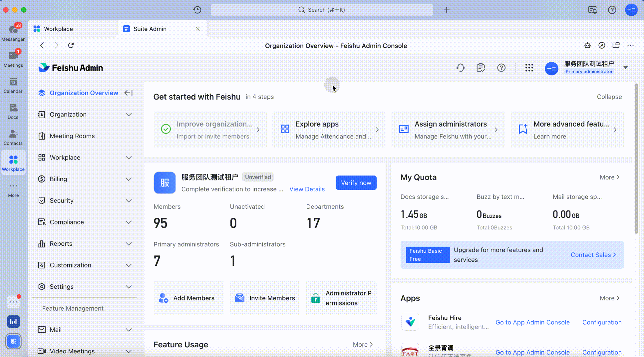This screenshot has width=644, height=357.
Task: Open the help question-mark icon in admin header
Action: (x=501, y=68)
